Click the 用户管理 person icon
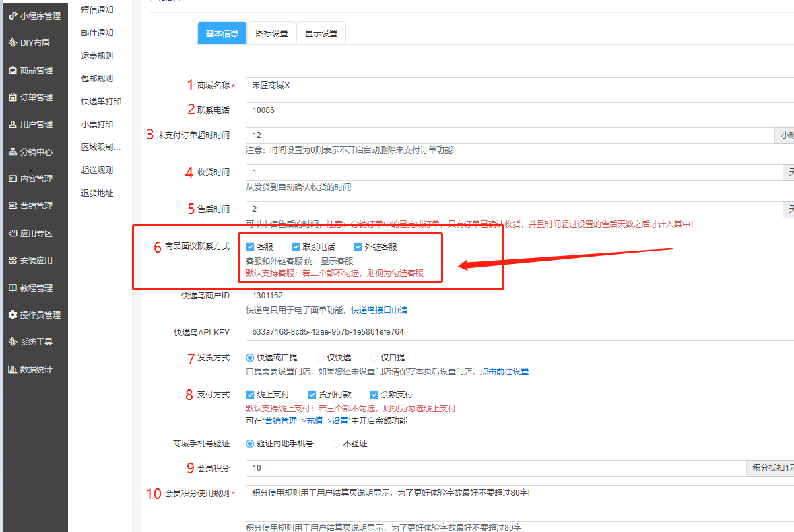This screenshot has height=532, width=794. [13, 125]
